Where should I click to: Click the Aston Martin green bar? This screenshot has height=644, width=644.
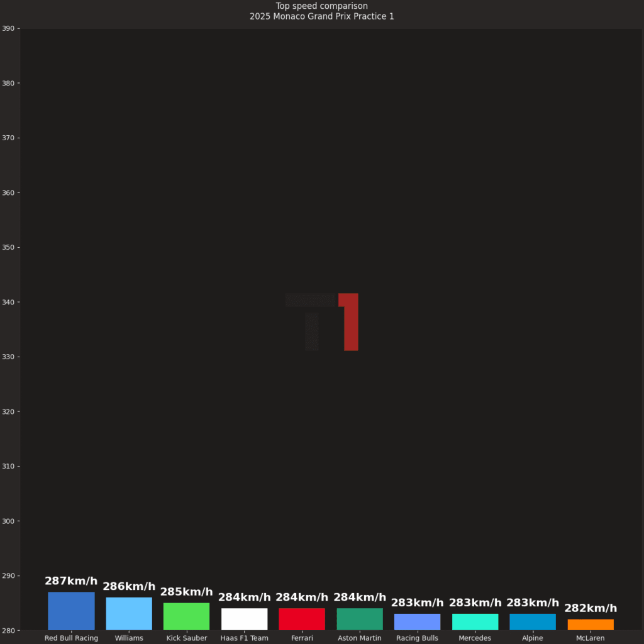click(x=360, y=619)
